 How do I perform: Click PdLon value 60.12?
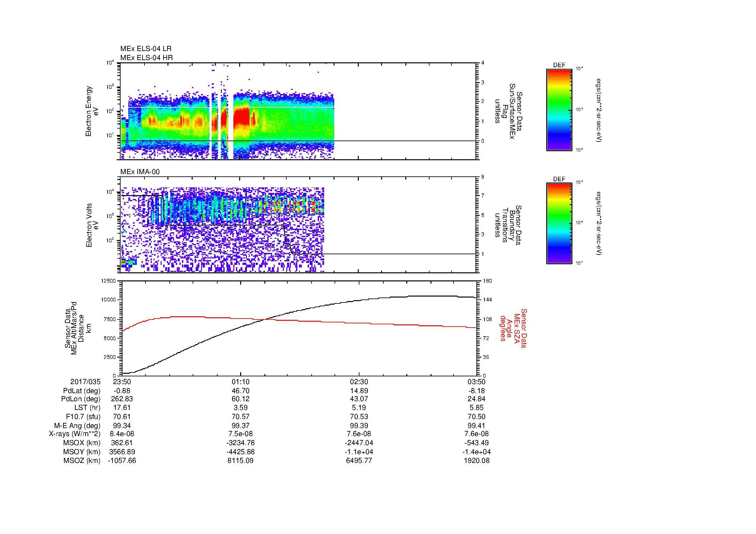(241, 399)
